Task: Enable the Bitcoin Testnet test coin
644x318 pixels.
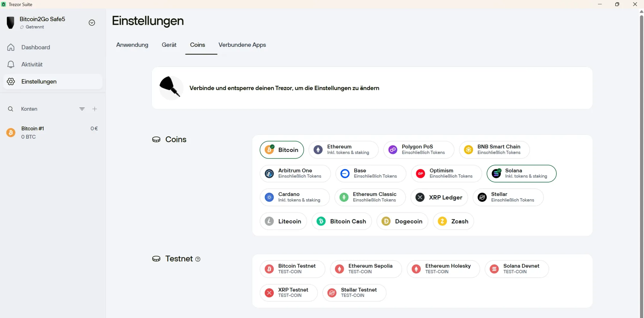Action: (x=292, y=269)
